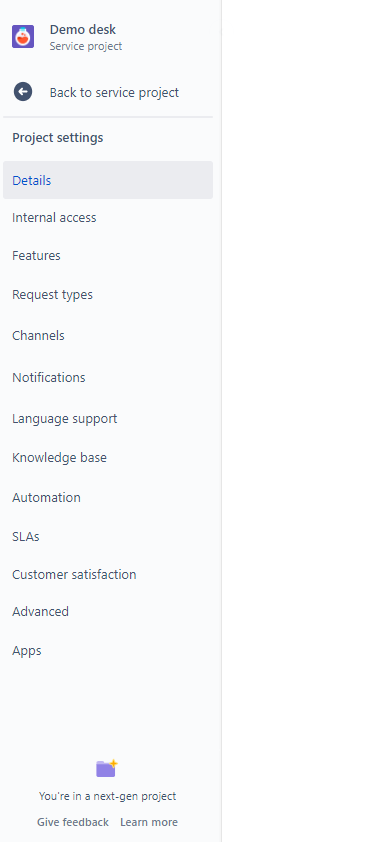This screenshot has width=370, height=842.
Task: Open Internal access settings
Action: tap(108, 217)
